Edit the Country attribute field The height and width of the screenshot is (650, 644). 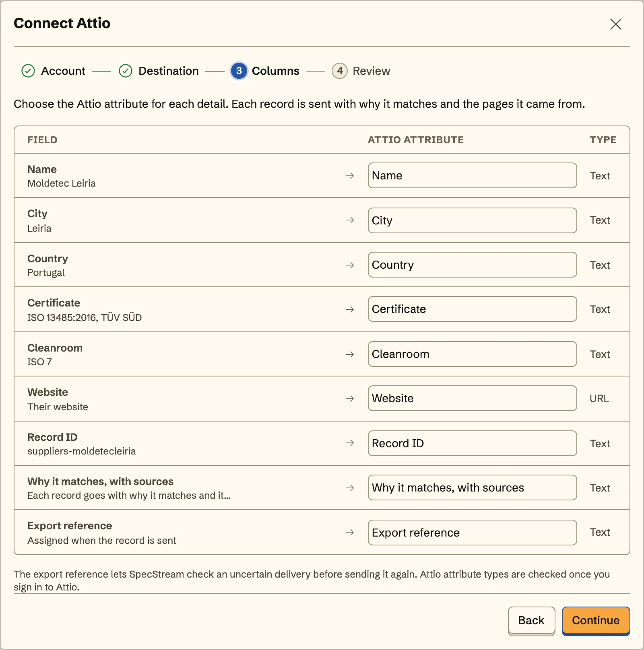point(472,265)
